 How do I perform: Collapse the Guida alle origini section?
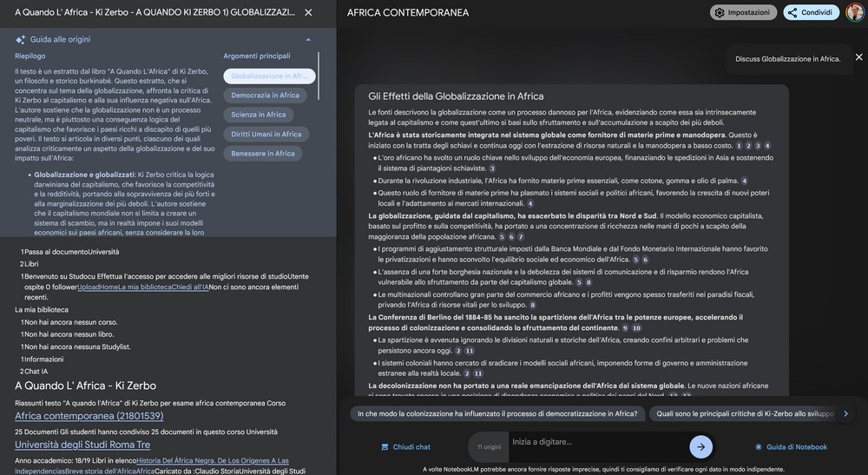click(x=307, y=40)
